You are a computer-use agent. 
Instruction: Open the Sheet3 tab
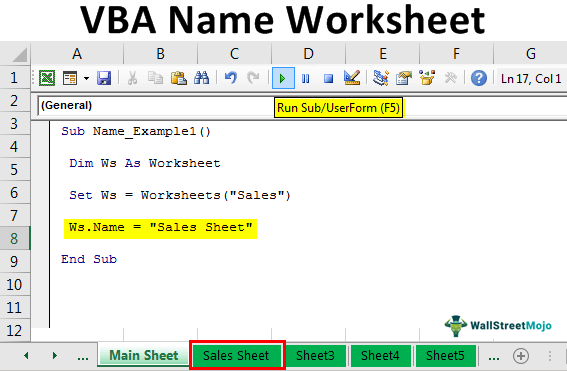pos(315,356)
